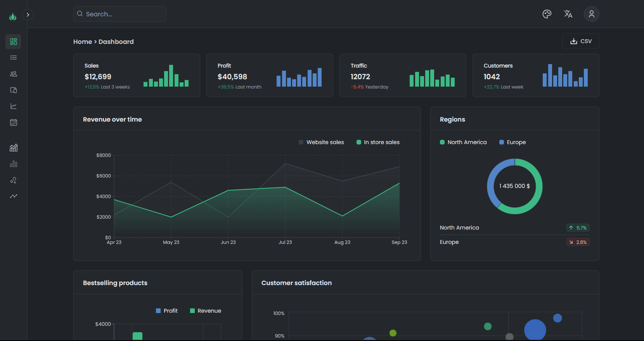Open the color theme palette icon
This screenshot has width=644, height=341.
[x=547, y=14]
